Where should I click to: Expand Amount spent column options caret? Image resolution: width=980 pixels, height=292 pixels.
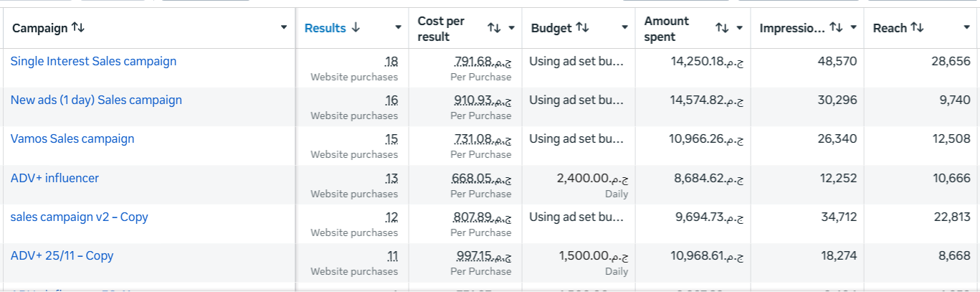click(x=739, y=28)
